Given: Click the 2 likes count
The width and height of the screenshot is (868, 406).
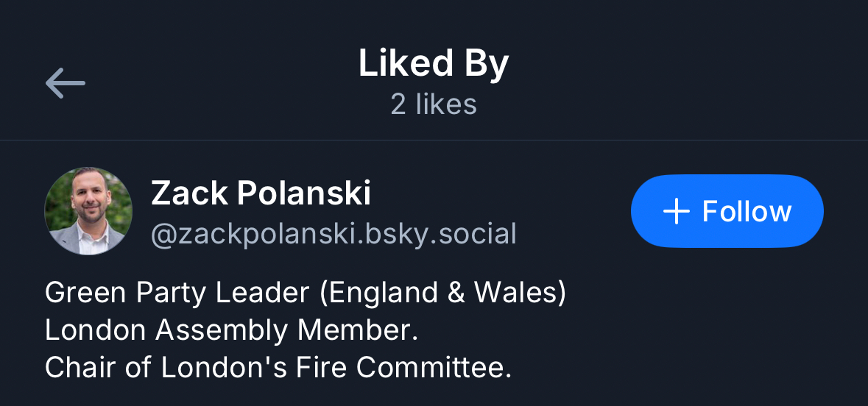Looking at the screenshot, I should (434, 104).
